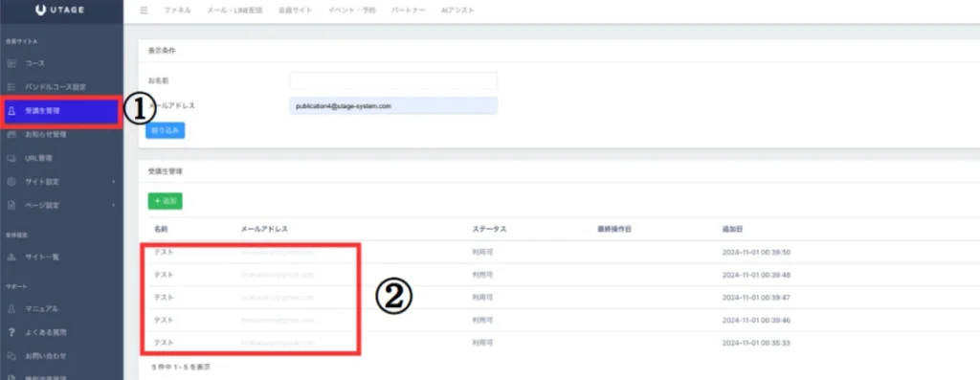Click the メールアドレス column header
980x380 pixels.
[264, 230]
